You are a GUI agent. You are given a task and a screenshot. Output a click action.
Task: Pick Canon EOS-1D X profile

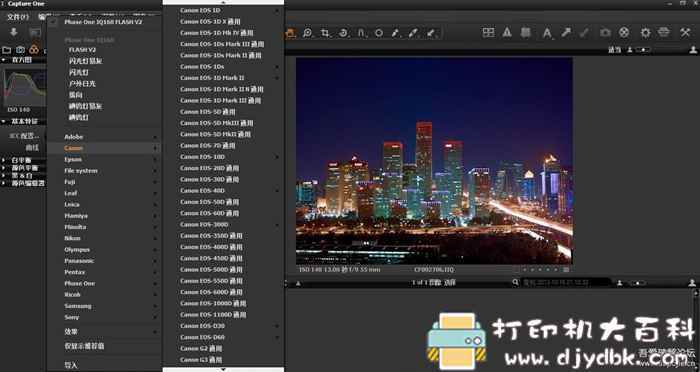point(210,21)
